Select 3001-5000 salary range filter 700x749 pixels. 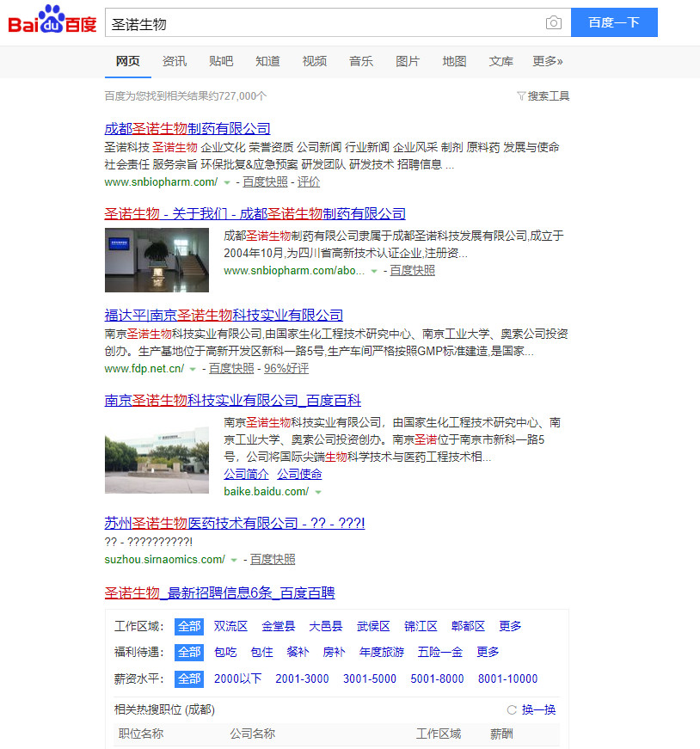[x=370, y=678]
